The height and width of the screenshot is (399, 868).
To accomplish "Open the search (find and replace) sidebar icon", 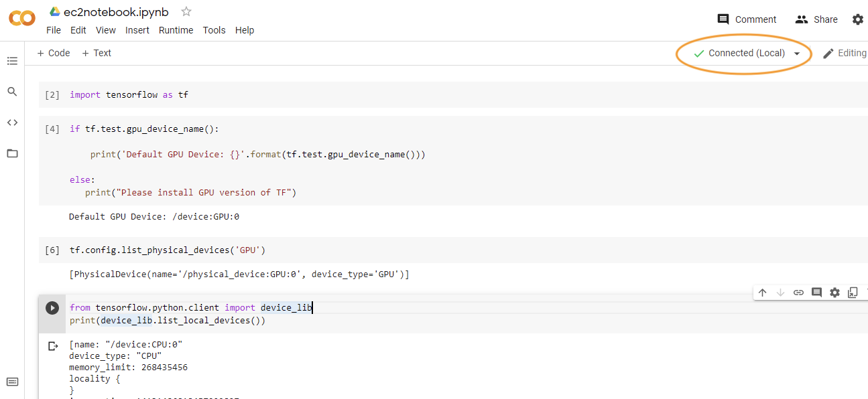I will pyautogui.click(x=12, y=92).
